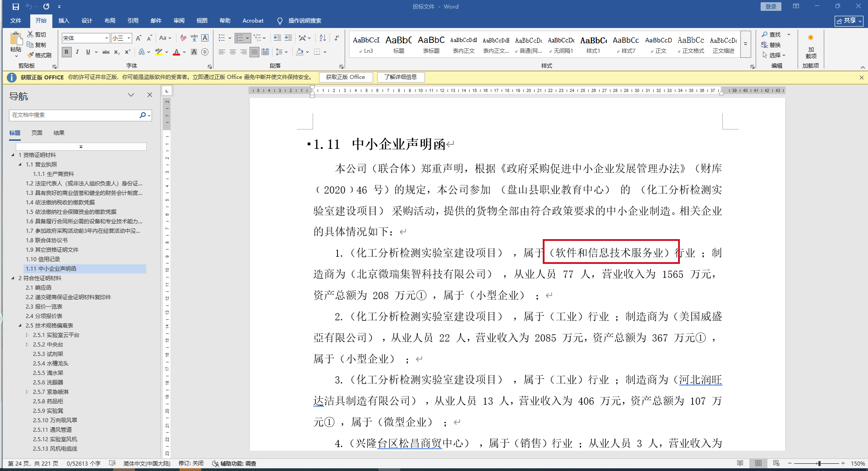Open the 插入 ribbon tab
868x471 pixels.
click(64, 21)
